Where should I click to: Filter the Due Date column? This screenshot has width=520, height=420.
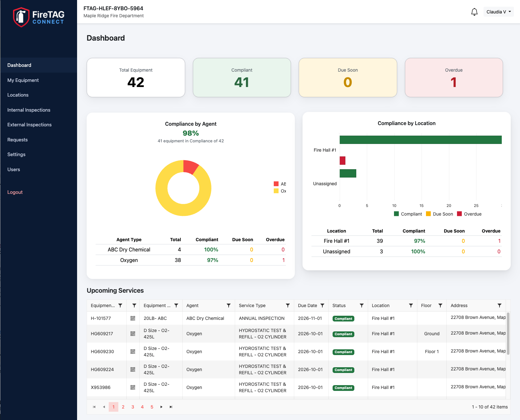[322, 305]
